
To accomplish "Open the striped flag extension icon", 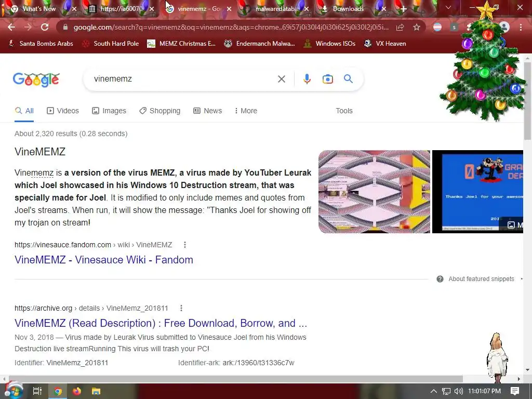I will 437,27.
